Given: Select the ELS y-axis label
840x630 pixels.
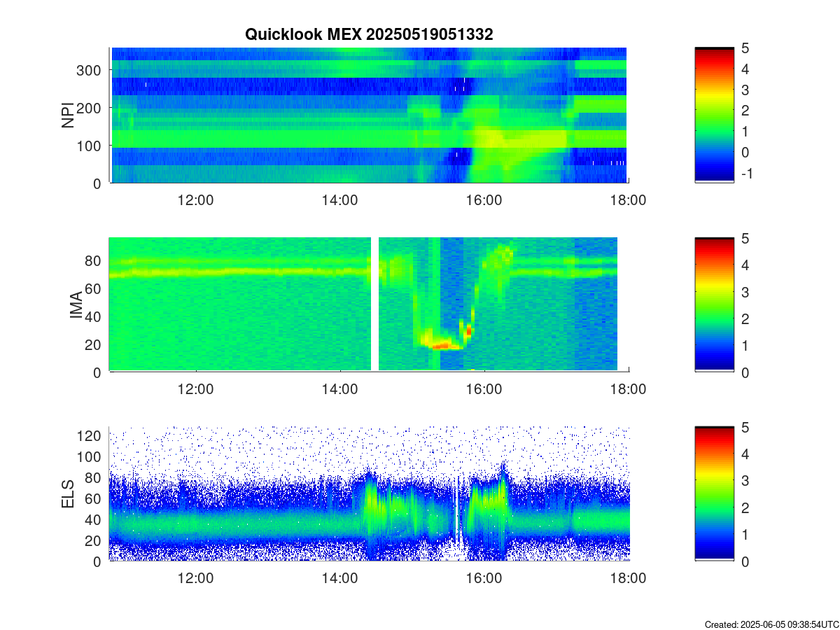Looking at the screenshot, I should [x=68, y=494].
